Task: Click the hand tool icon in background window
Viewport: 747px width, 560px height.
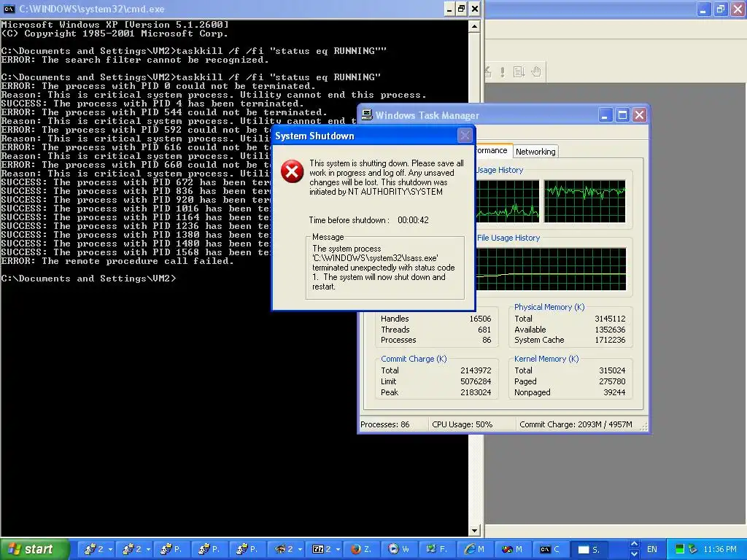Action: 536,72
